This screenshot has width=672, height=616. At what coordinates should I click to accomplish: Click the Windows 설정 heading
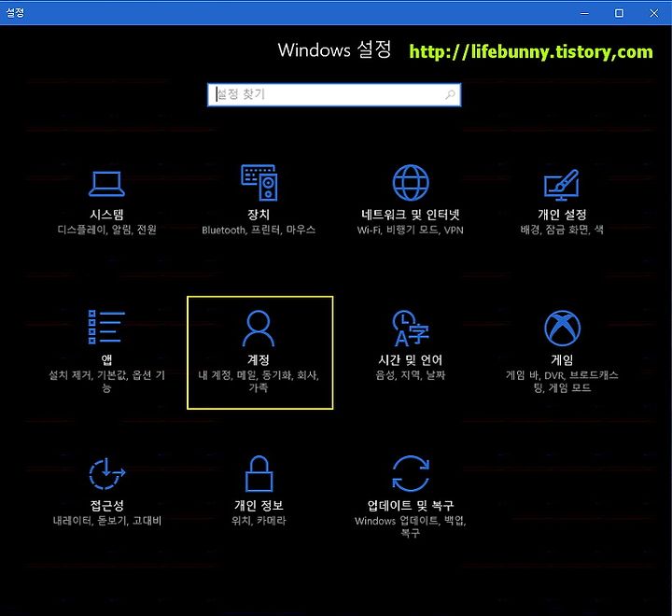(334, 49)
